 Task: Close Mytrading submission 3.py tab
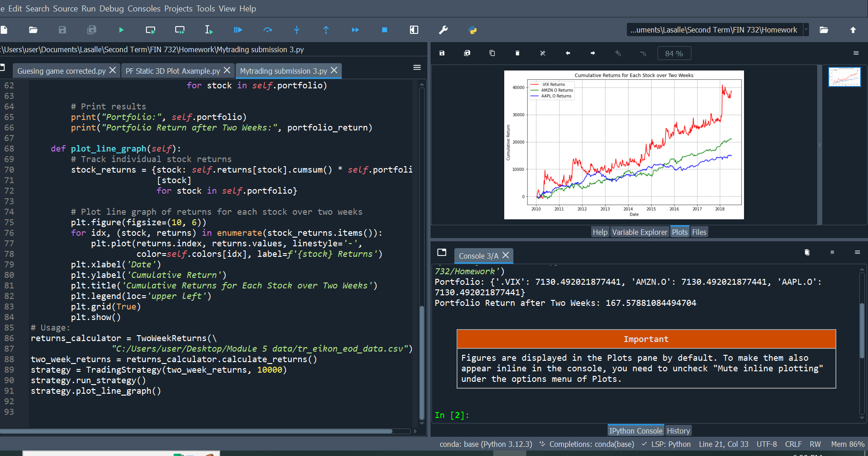point(334,70)
